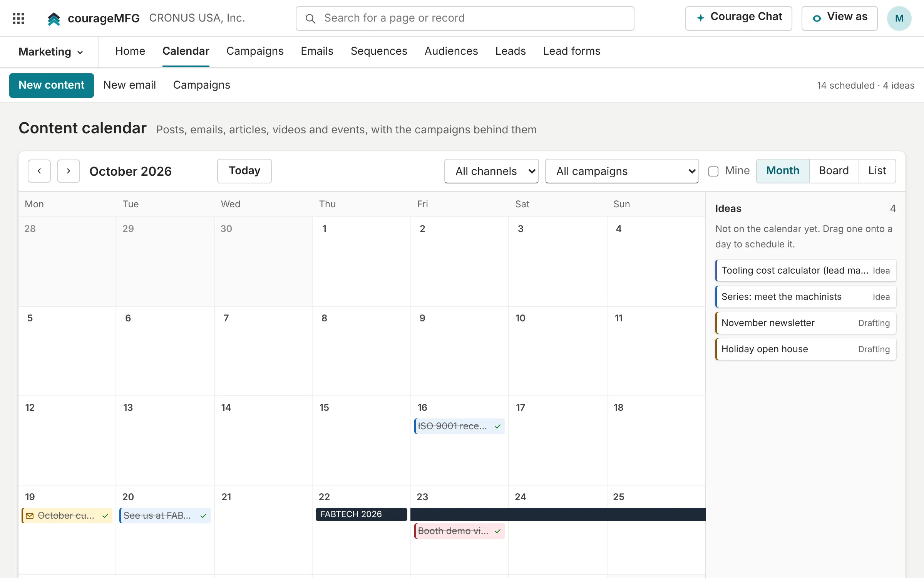The height and width of the screenshot is (578, 924).
Task: Click the Courage Chat sparkle icon
Action: [x=701, y=18]
